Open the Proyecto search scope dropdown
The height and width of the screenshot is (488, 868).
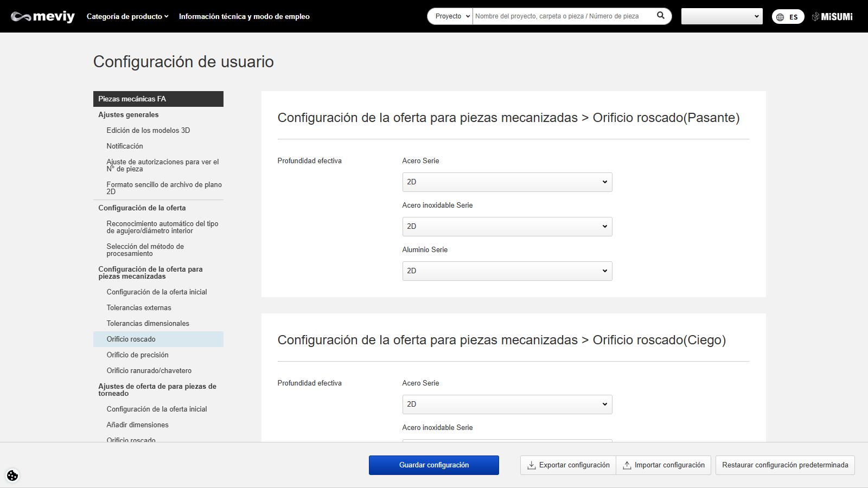[450, 16]
